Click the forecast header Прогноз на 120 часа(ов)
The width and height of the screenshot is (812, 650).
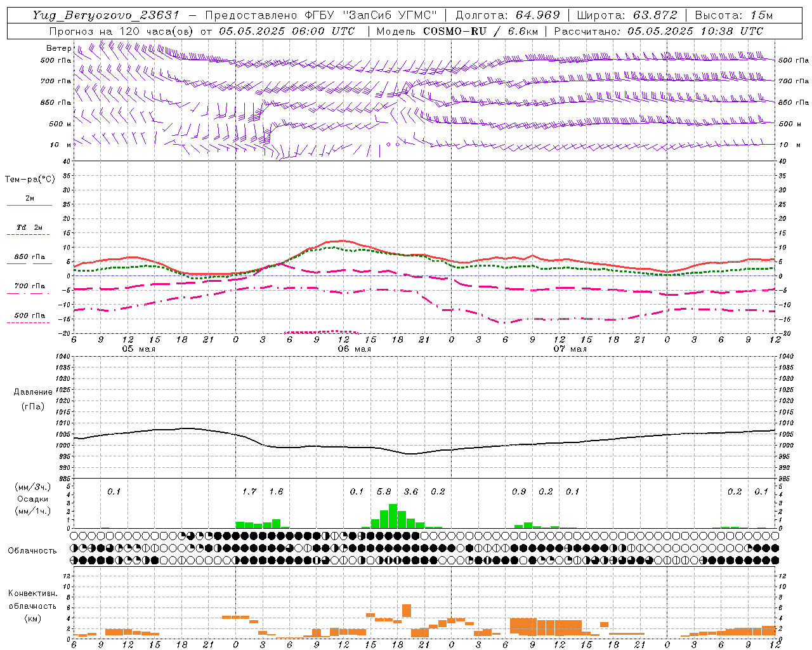click(x=122, y=31)
